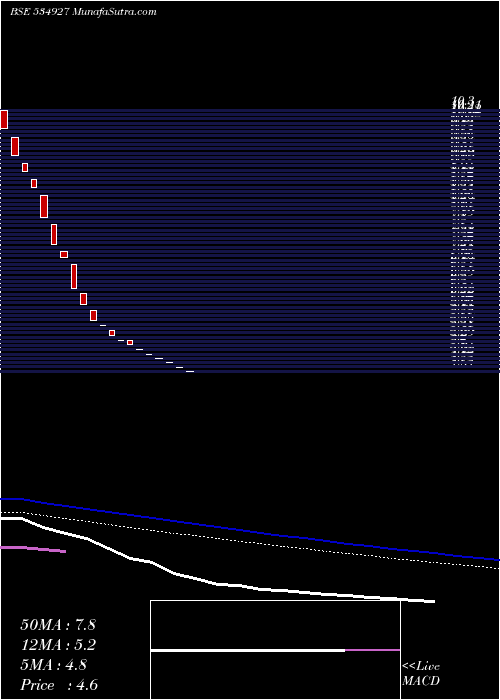Click the 10.3 price axis label
The height and width of the screenshot is (700, 500).
[463, 100]
